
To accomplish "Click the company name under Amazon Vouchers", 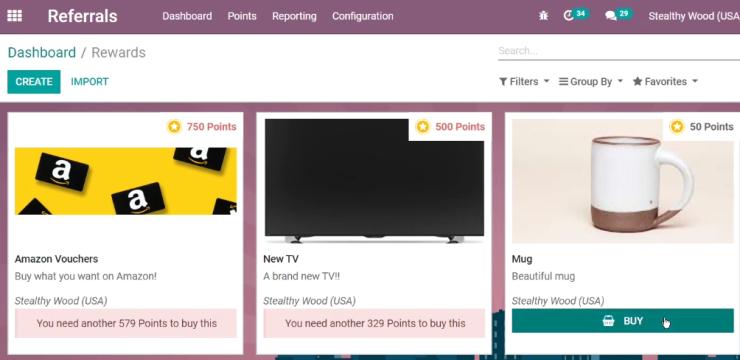I will tap(61, 301).
